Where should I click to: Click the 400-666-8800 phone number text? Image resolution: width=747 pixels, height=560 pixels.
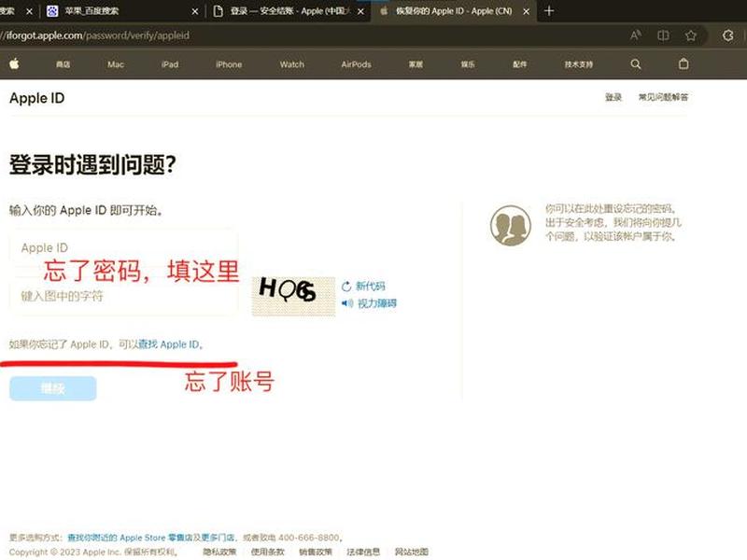tap(309, 538)
